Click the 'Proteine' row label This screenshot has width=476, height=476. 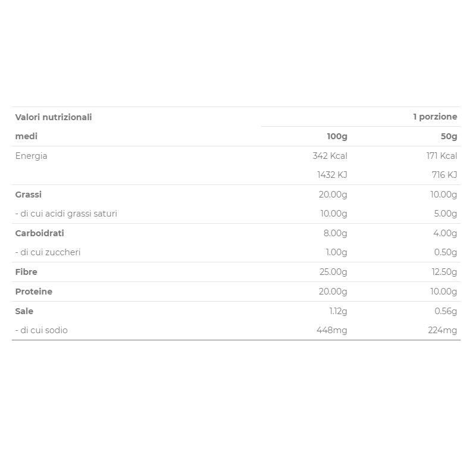34,292
